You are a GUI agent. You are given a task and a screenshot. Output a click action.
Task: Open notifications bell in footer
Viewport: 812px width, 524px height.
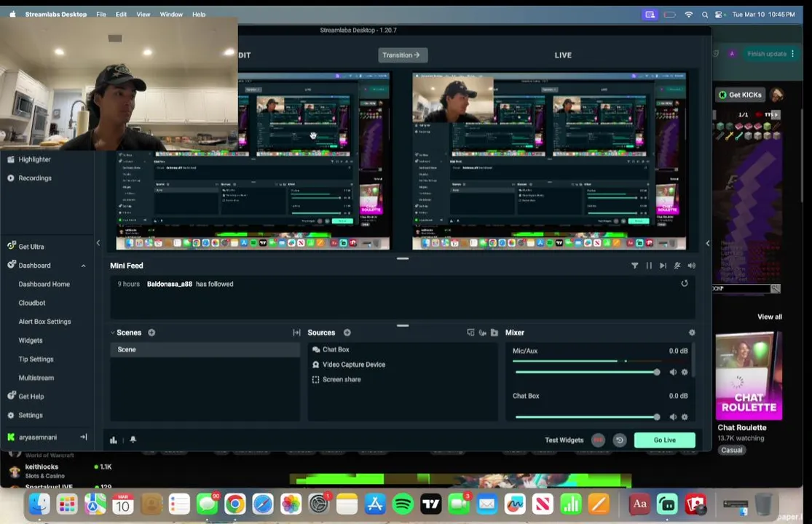[133, 440]
